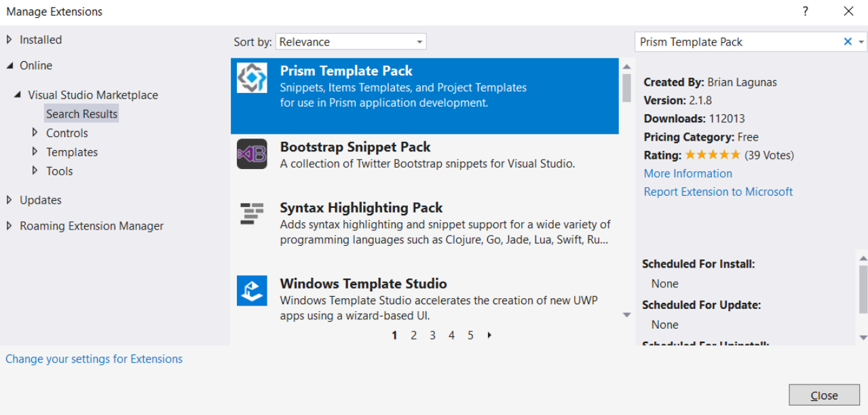The width and height of the screenshot is (868, 415).
Task: Select Search Results in the tree
Action: (81, 114)
